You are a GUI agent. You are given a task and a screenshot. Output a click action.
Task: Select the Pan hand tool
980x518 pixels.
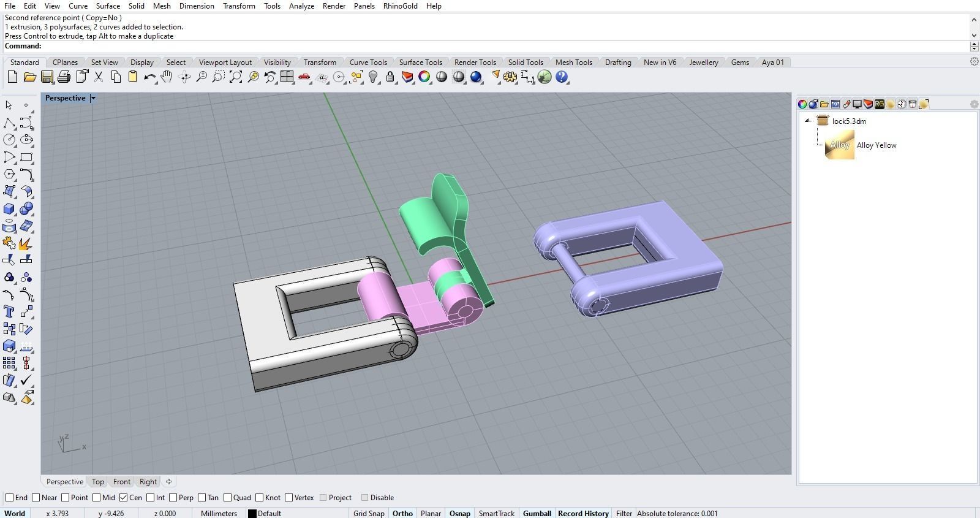click(167, 77)
